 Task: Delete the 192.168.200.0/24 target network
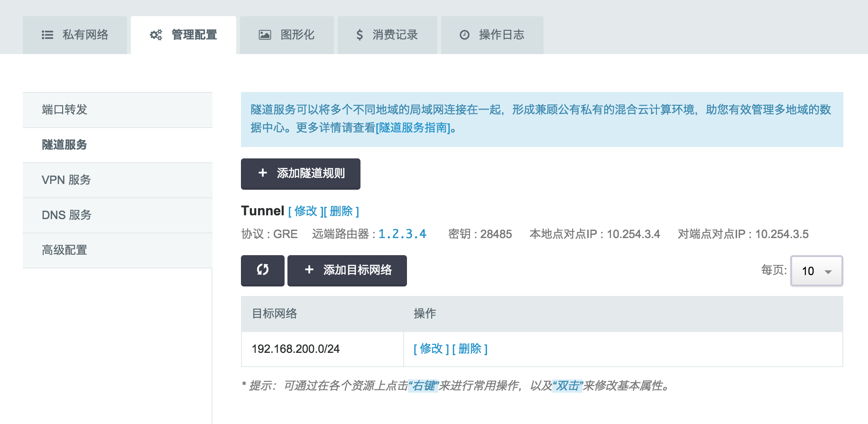470,349
